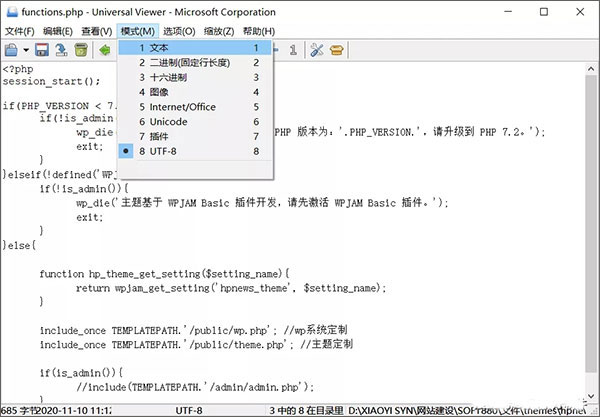This screenshot has width=600, height=417.
Task: Click the green recycle bin toolbar icon
Action: (x=78, y=49)
